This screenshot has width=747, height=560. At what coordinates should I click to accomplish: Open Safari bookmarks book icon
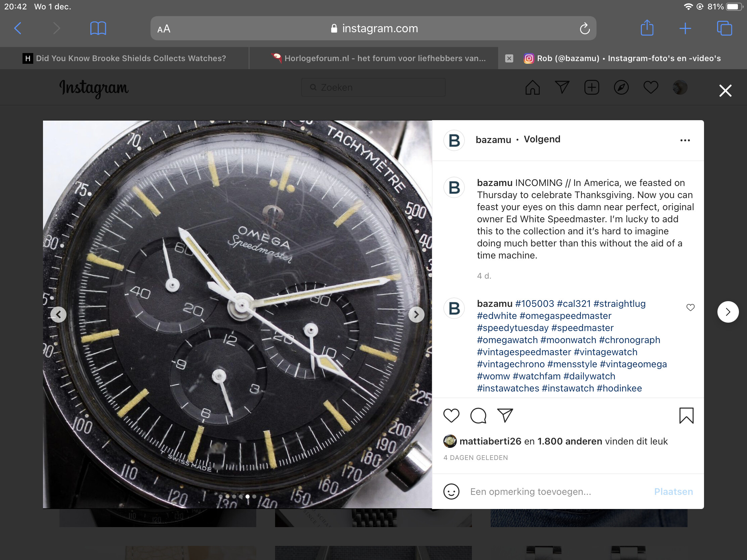(98, 28)
